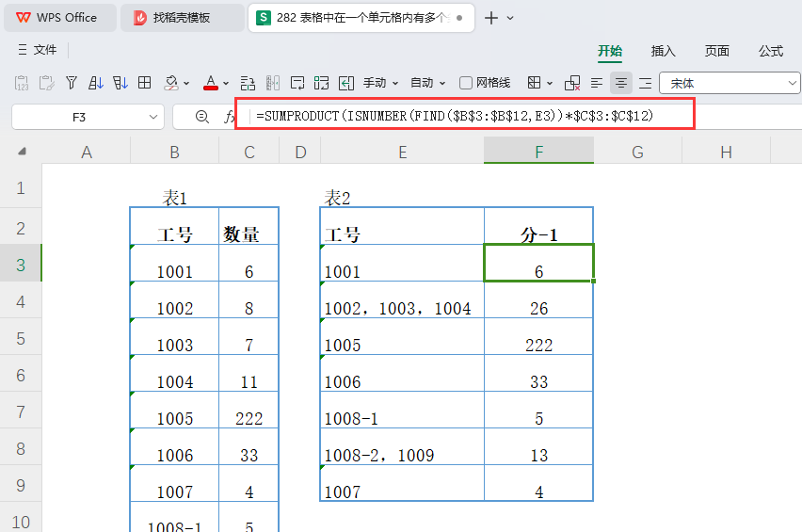Open the 文件 menu
This screenshot has width=802, height=532.
(38, 50)
